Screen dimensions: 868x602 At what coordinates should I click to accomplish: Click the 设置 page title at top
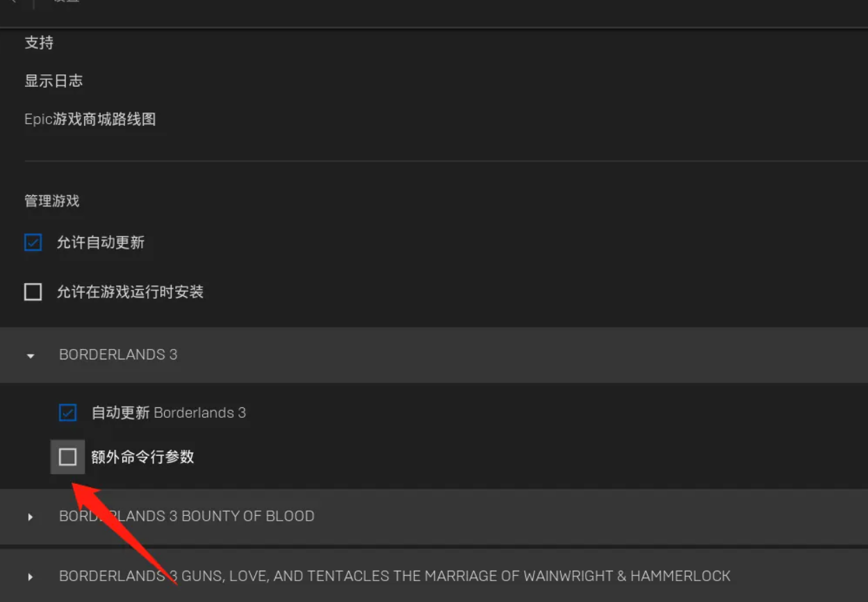tap(67, 2)
